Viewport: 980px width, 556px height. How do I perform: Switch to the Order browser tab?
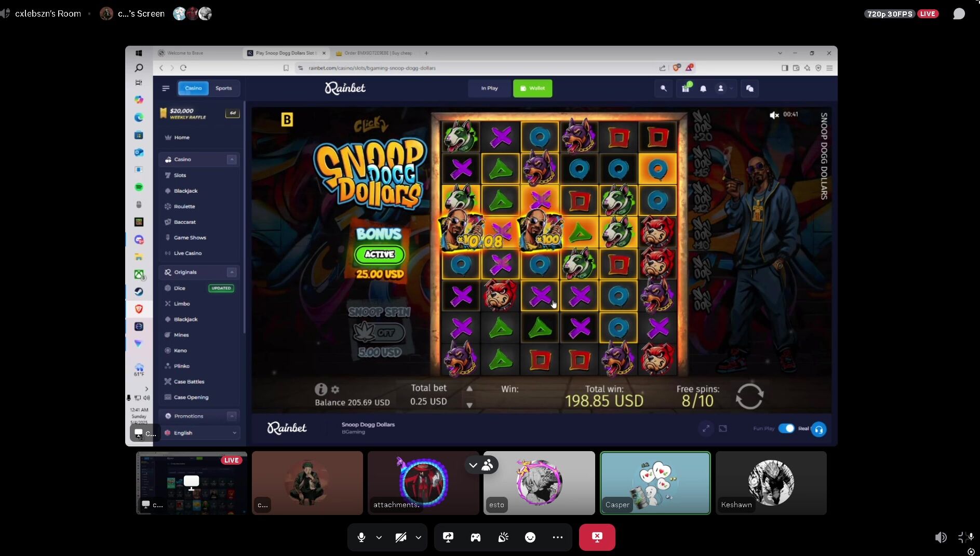tap(375, 53)
